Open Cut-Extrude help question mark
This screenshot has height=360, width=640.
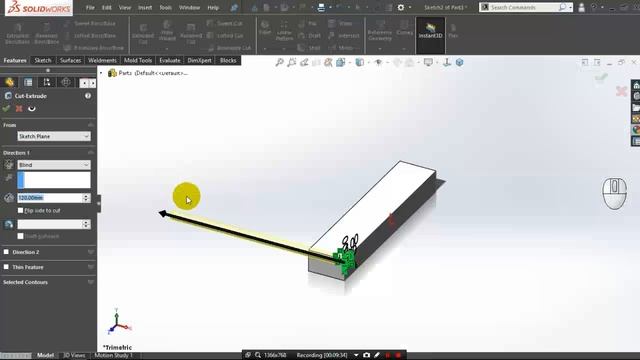pyautogui.click(x=88, y=96)
